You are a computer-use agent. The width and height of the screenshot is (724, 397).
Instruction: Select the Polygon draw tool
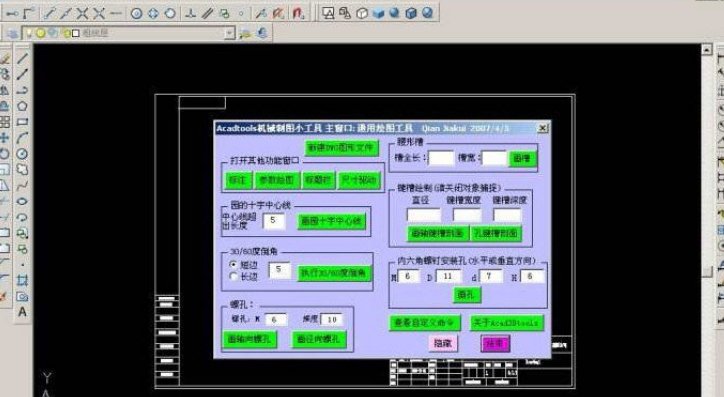click(22, 106)
